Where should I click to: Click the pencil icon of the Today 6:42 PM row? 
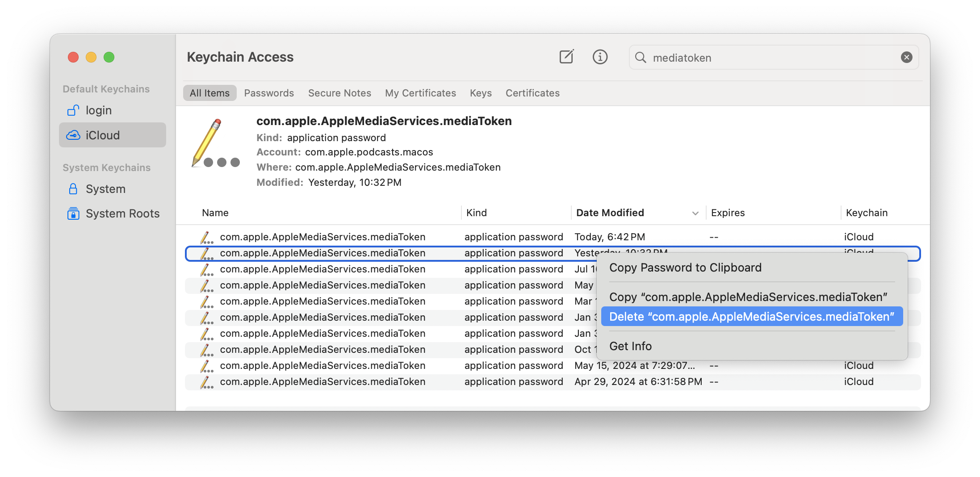click(x=206, y=237)
